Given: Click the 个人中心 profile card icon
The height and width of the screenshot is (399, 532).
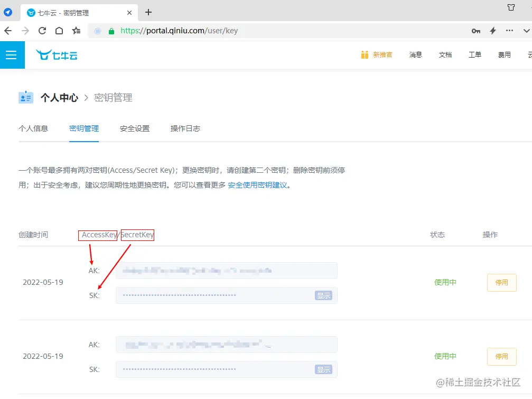Looking at the screenshot, I should point(26,98).
